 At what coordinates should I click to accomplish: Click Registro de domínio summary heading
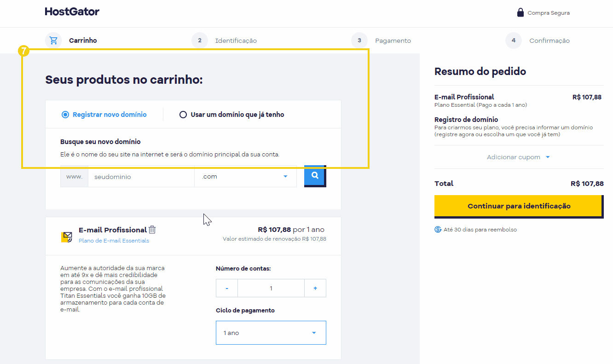(x=466, y=120)
